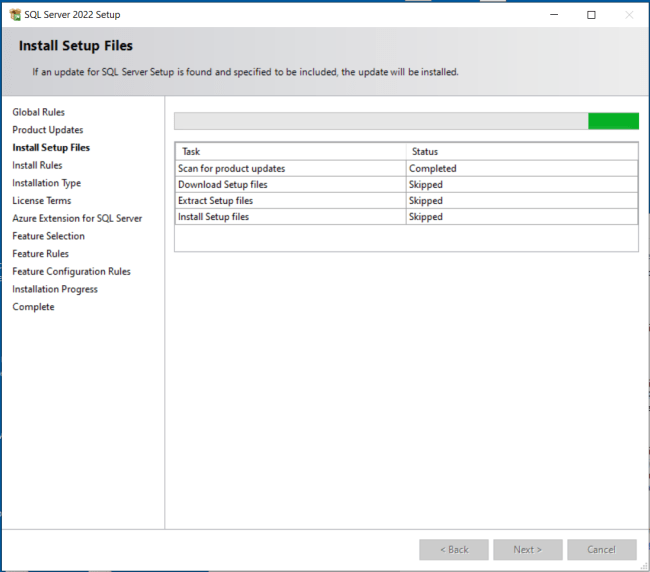Minimize the SQL Server 2022 Setup window
Screen dimensions: 650x572
(x=554, y=15)
